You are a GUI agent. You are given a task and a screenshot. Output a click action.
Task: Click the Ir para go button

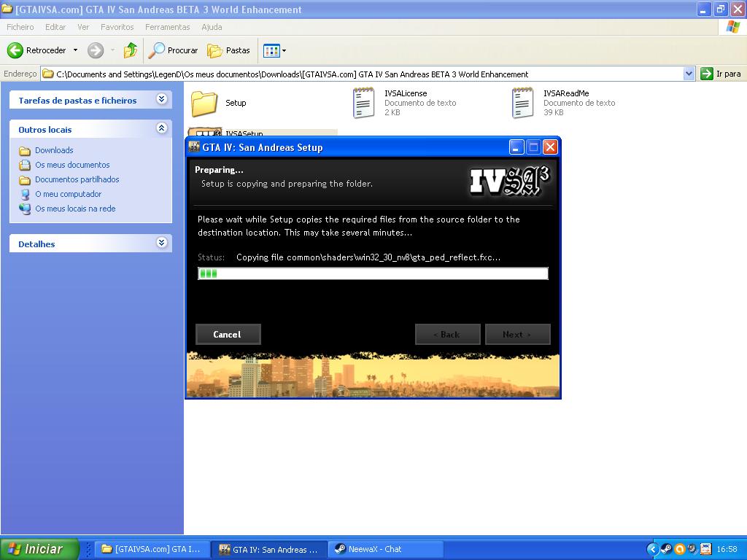(x=720, y=74)
